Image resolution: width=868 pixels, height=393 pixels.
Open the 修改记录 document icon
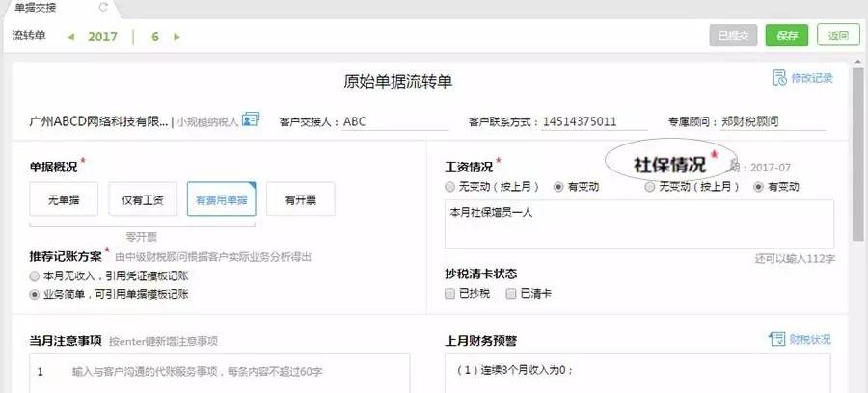click(779, 77)
